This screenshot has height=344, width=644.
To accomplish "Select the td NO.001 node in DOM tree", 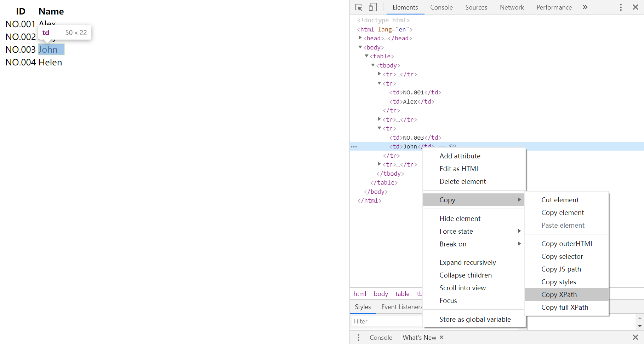I will [415, 92].
